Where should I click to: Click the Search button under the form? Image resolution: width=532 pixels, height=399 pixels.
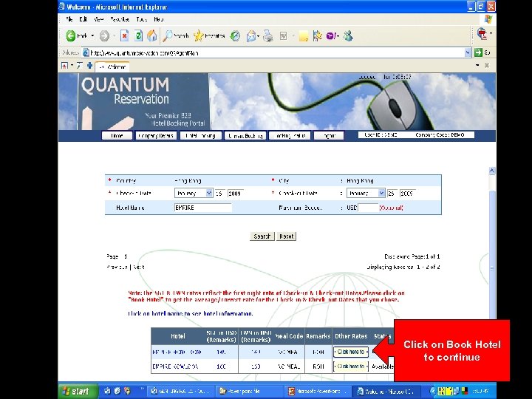pyautogui.click(x=262, y=236)
